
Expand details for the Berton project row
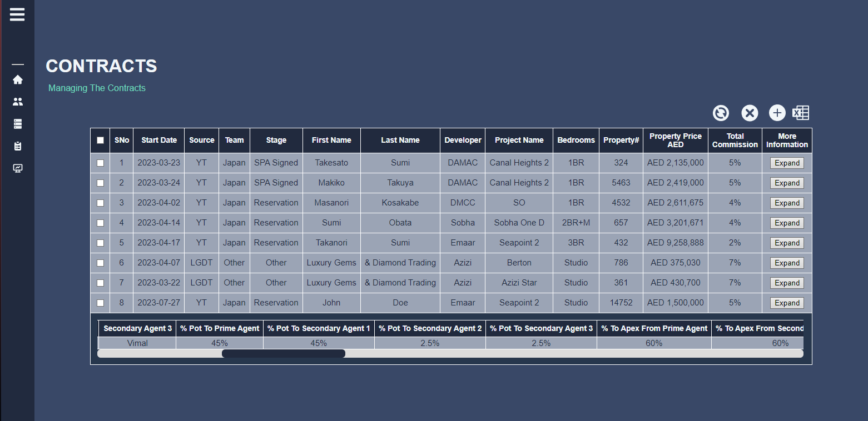click(x=787, y=263)
